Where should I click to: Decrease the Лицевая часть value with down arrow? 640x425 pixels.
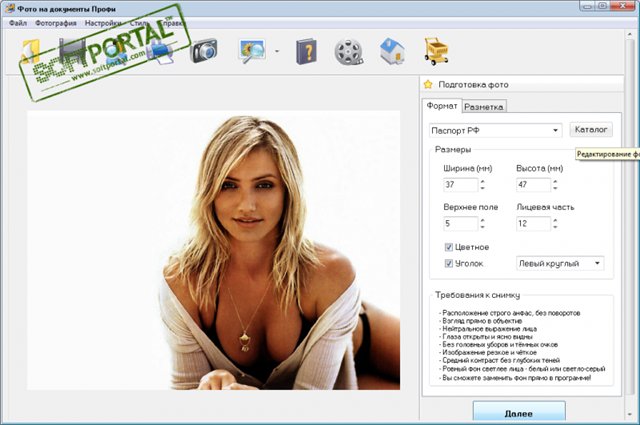point(555,227)
